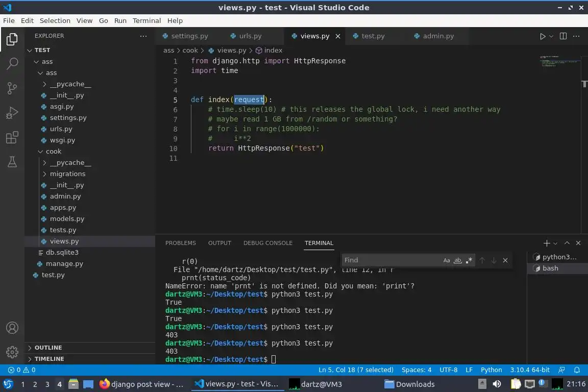Open notifications bell in status bar
This screenshot has height=392, width=588.
click(x=577, y=370)
